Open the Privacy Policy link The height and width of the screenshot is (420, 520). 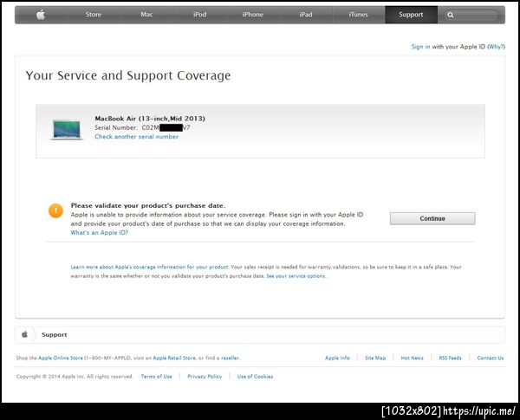[205, 377]
